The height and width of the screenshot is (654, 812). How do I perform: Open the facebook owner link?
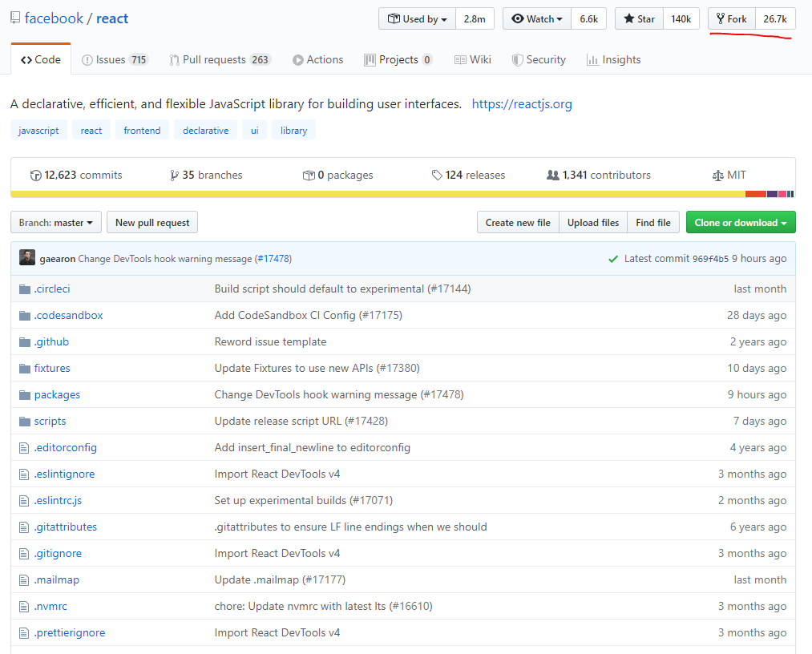[x=54, y=18]
